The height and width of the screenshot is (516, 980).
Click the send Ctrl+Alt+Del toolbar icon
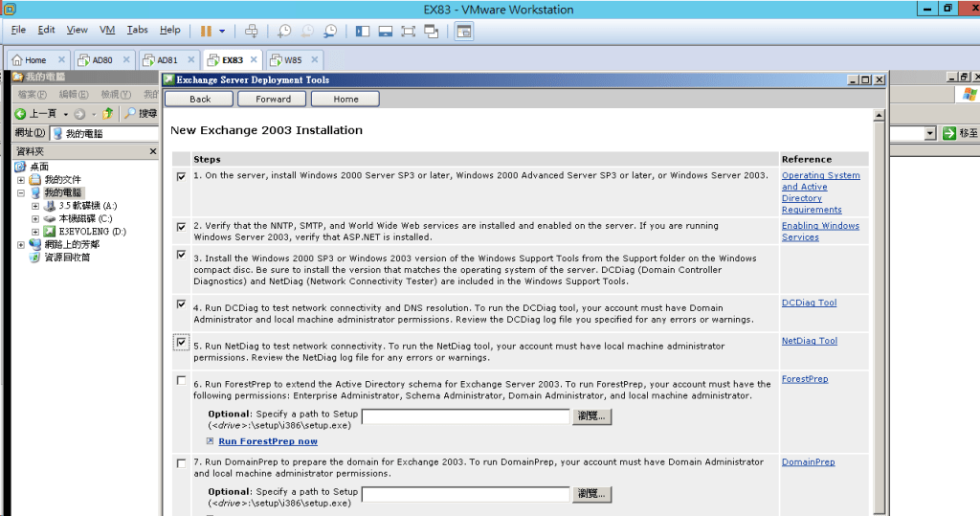click(x=252, y=31)
